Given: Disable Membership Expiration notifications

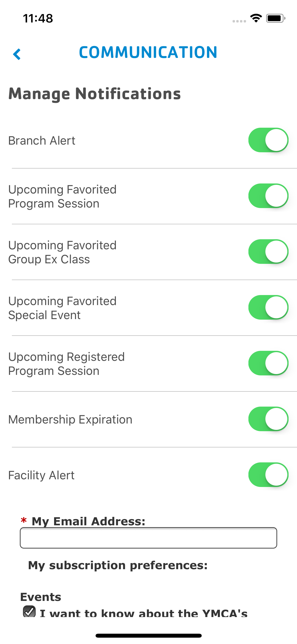Looking at the screenshot, I should 268,419.
